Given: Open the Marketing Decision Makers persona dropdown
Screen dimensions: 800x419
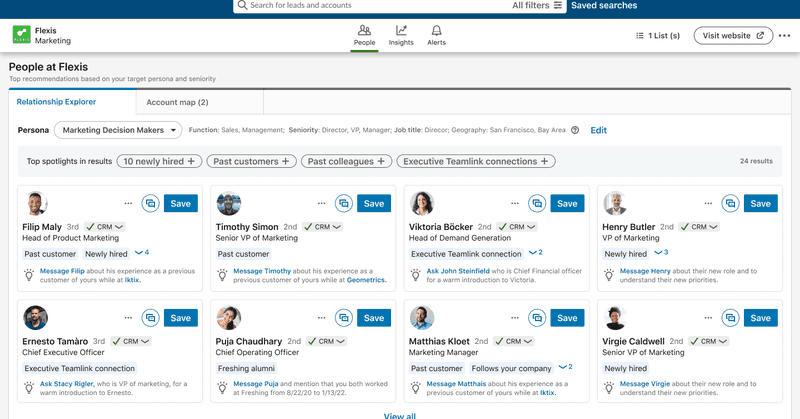Looking at the screenshot, I should coord(118,130).
